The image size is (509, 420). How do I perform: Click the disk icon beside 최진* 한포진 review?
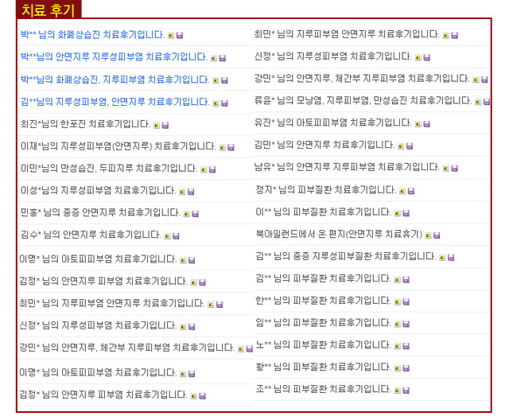(x=165, y=125)
